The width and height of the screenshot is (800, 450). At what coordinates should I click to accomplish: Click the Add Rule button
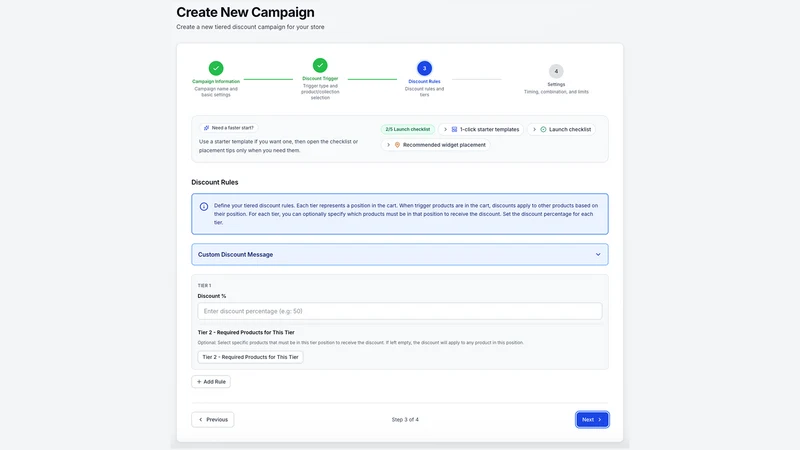pyautogui.click(x=211, y=382)
